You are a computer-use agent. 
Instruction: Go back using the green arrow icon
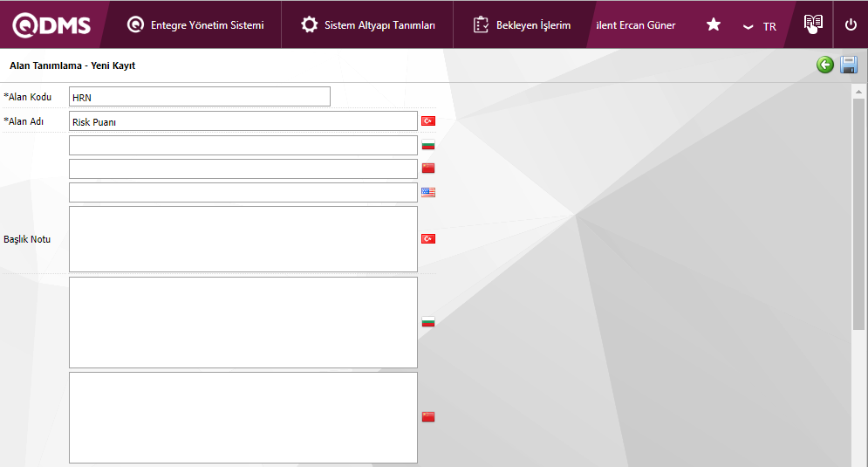point(824,65)
